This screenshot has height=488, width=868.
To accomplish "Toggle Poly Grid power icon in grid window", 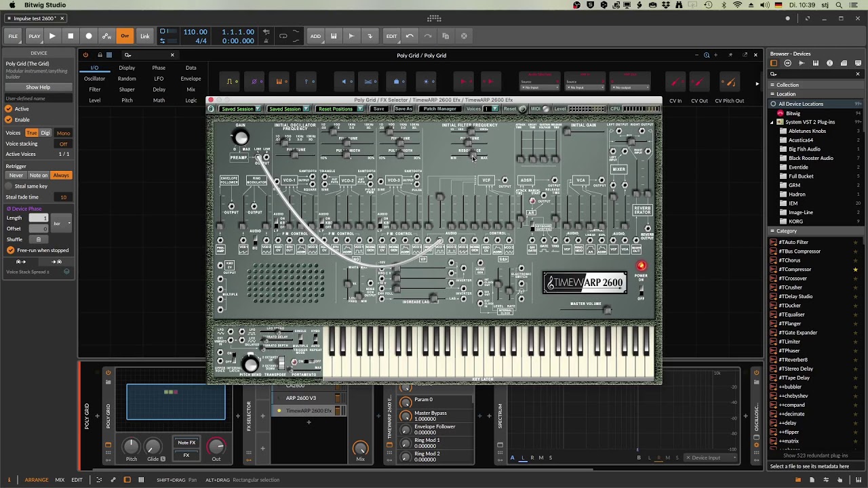I will point(85,55).
